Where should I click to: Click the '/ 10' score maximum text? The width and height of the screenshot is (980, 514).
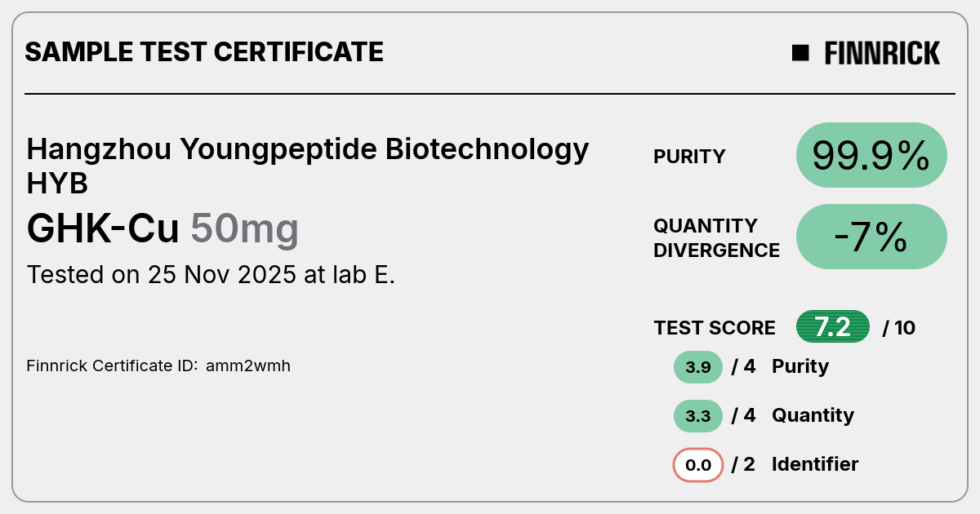899,328
